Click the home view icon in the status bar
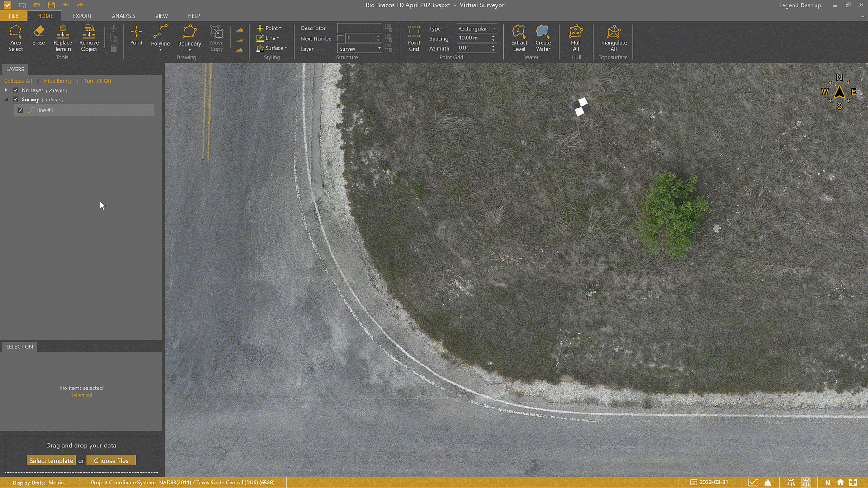This screenshot has width=868, height=488. click(840, 482)
